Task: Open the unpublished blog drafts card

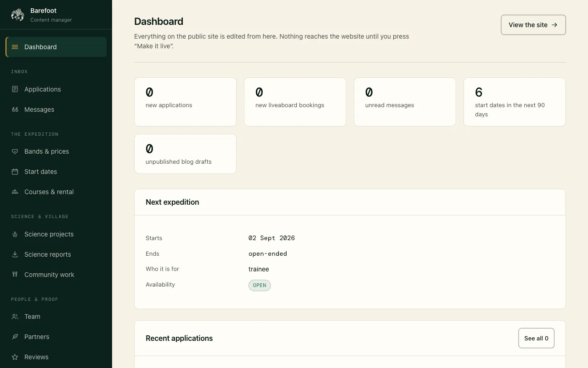Action: click(x=185, y=154)
